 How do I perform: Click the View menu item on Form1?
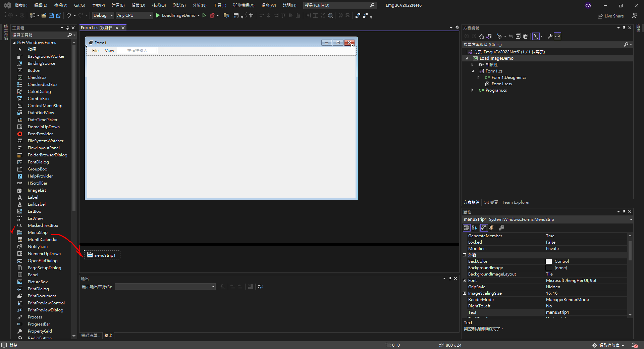109,51
